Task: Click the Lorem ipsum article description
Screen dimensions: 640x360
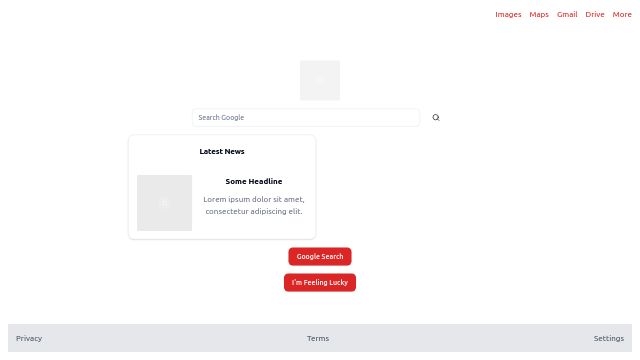Action: coord(253,205)
